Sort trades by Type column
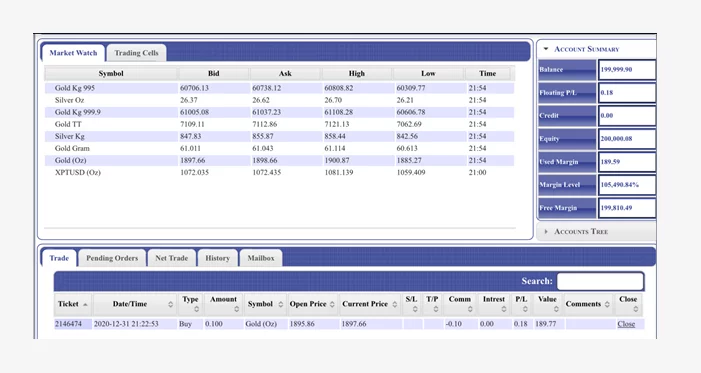 190,304
